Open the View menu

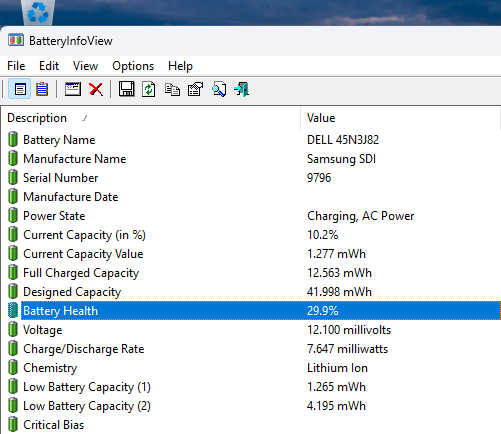pos(85,66)
